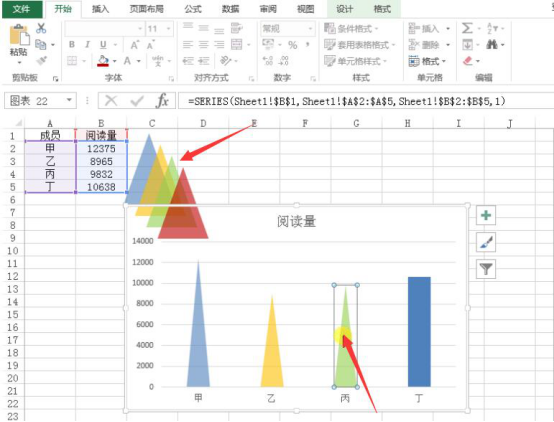Toggle Bold formatting
This screenshot has width=554, height=422.
72,45
